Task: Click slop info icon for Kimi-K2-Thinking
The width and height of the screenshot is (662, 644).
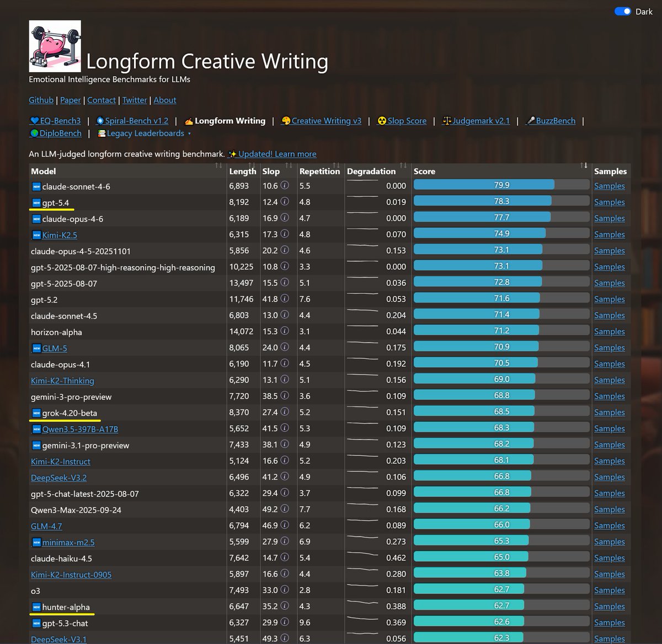Action: (x=285, y=379)
